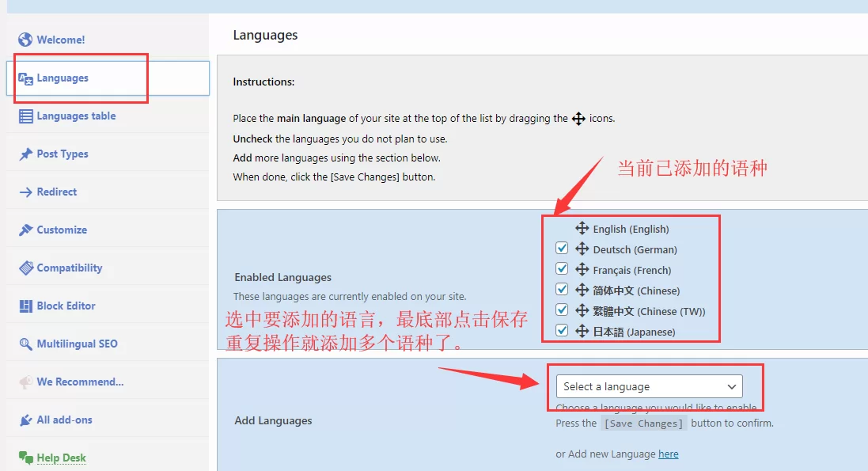Screen dimensions: 868x471
Task: Open the Welcome! sidebar tab
Action: point(108,40)
